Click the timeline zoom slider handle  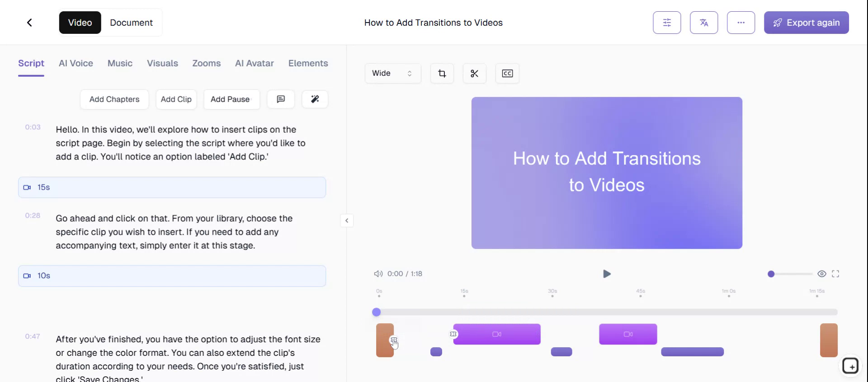(x=771, y=274)
